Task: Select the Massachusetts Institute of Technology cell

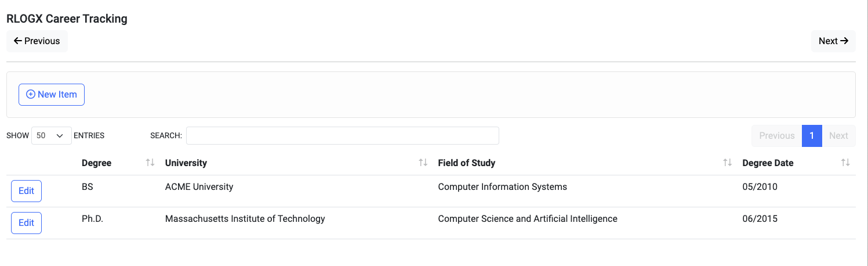Action: [245, 219]
